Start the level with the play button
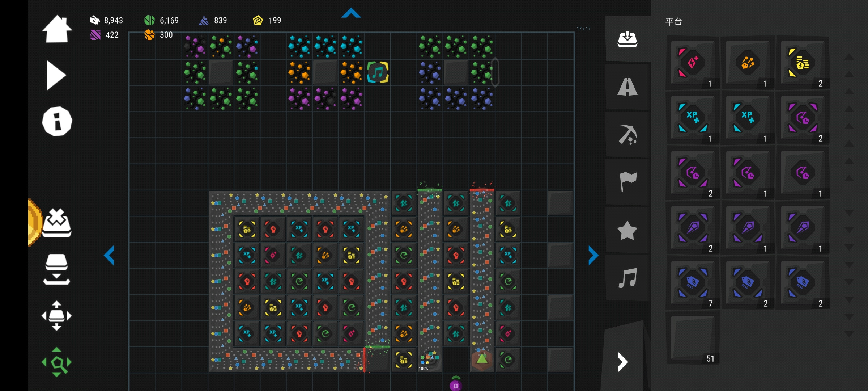This screenshot has width=868, height=391. click(56, 75)
